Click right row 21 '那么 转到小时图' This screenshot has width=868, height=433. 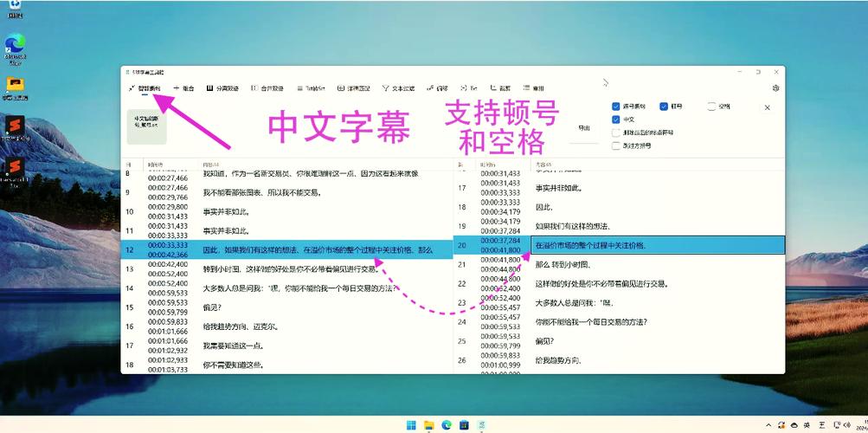pyautogui.click(x=619, y=265)
